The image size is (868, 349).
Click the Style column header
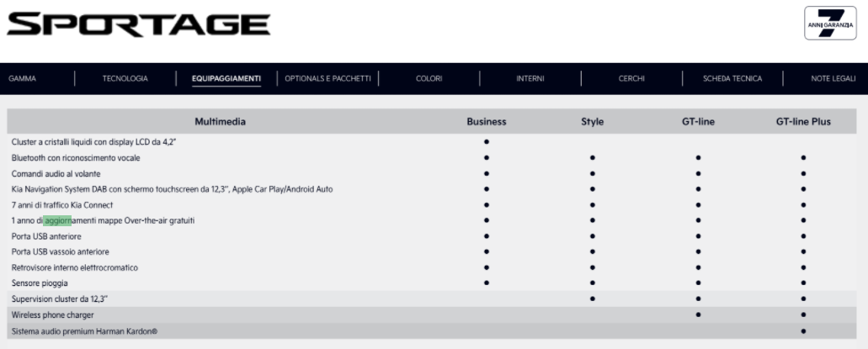point(593,122)
